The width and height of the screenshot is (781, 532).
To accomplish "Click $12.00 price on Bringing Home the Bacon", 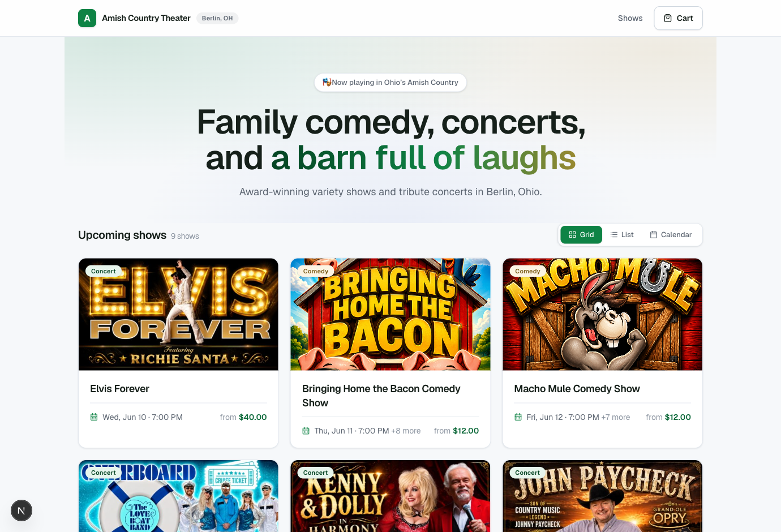I will 466,431.
